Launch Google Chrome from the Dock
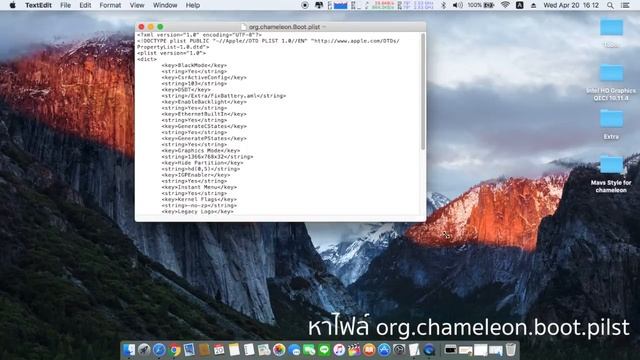This screenshot has height=360, width=640. [174, 350]
